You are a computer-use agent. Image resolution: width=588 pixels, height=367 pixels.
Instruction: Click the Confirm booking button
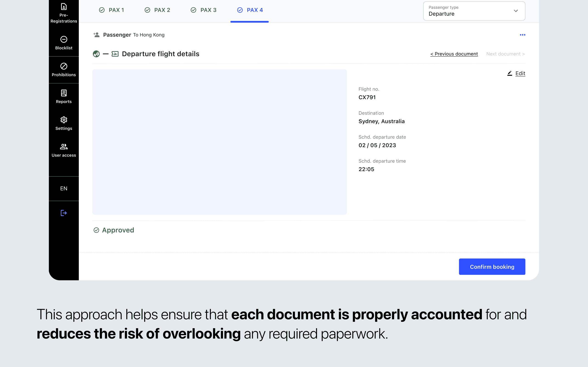coord(492,267)
